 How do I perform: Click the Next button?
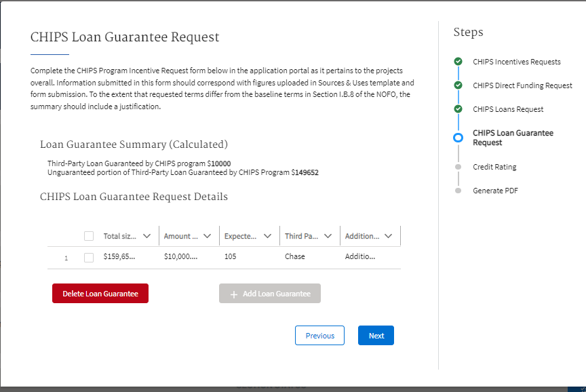point(376,336)
